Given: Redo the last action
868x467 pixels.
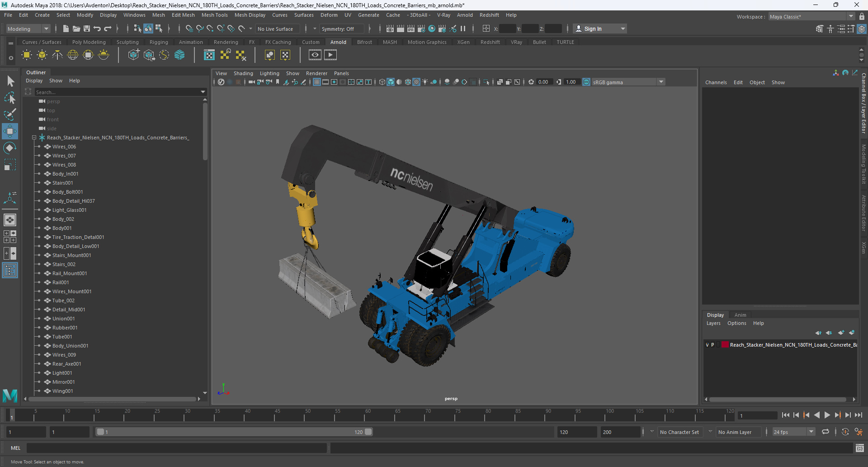Looking at the screenshot, I should pos(108,29).
